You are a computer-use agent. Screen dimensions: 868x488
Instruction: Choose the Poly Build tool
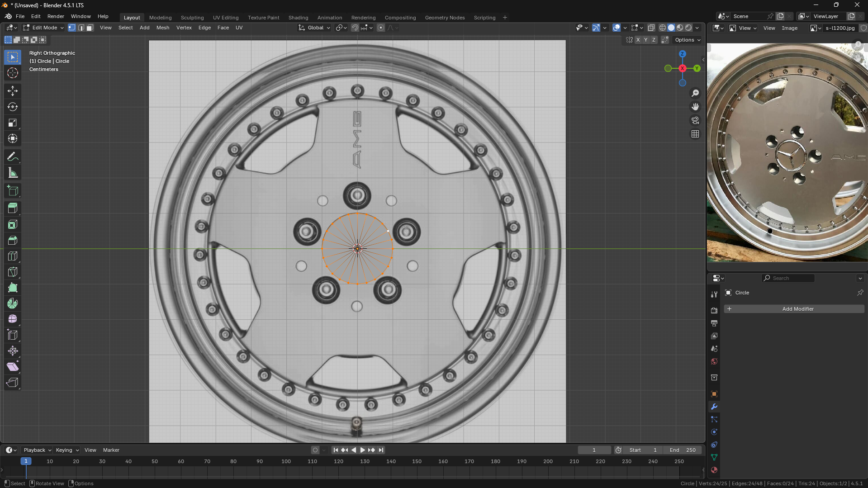13,288
